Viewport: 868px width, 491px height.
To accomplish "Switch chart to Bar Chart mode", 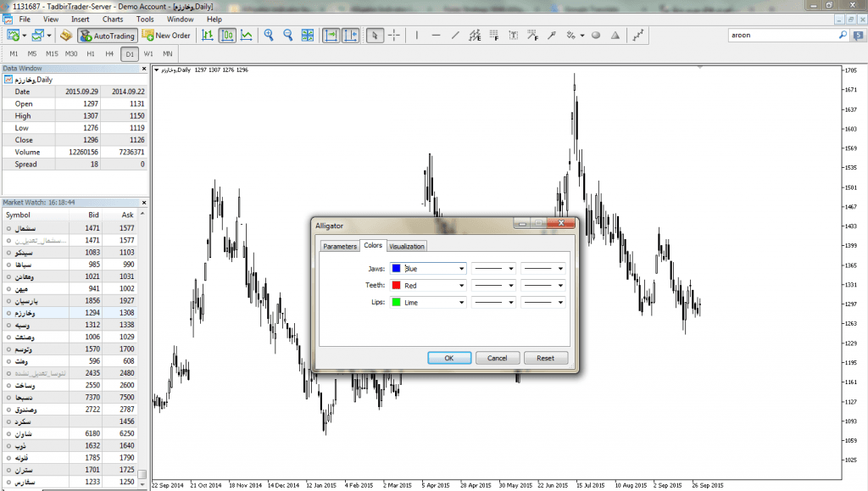I will coord(208,36).
